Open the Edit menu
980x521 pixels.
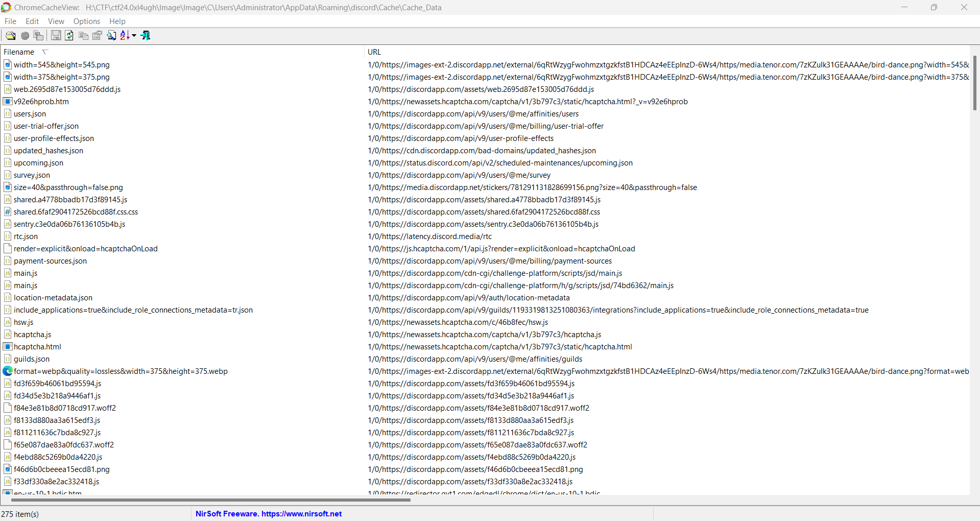(x=32, y=21)
